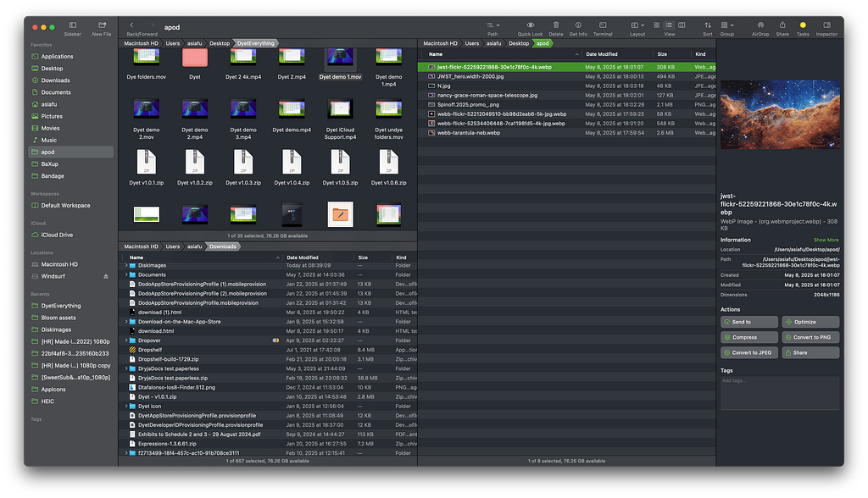Viewport: 868px width, 498px height.
Task: Toggle the Layout pane switcher
Action: click(637, 25)
